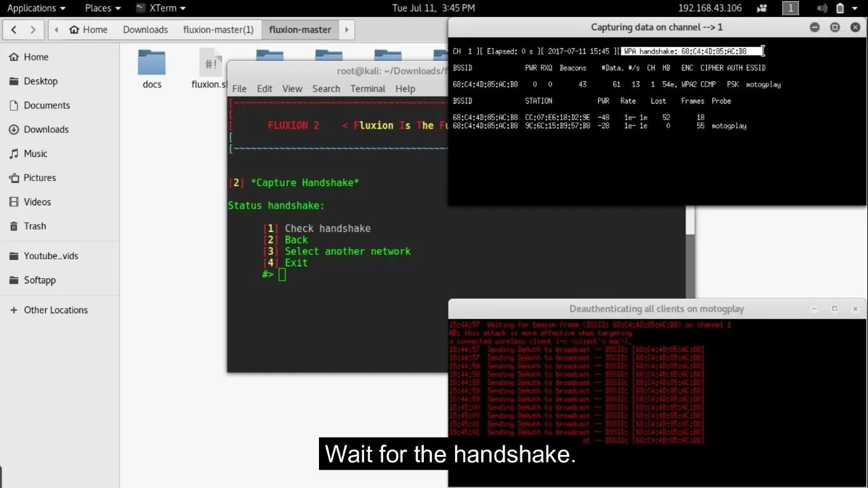Open the Trash in sidebar
The height and width of the screenshot is (488, 868).
[x=35, y=226]
